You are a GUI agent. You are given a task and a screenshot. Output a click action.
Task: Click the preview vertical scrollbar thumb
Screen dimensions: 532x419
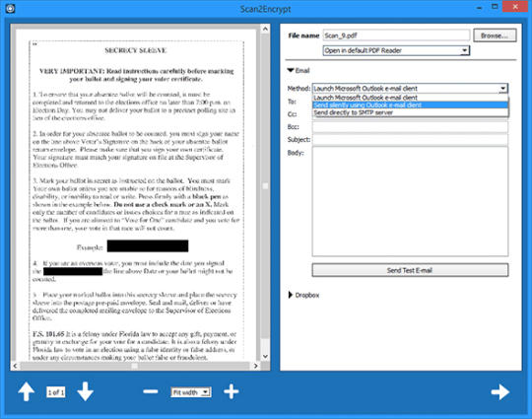pyautogui.click(x=265, y=186)
